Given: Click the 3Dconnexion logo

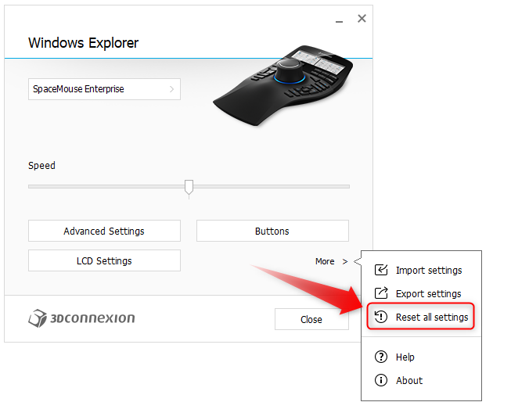Looking at the screenshot, I should 81,318.
